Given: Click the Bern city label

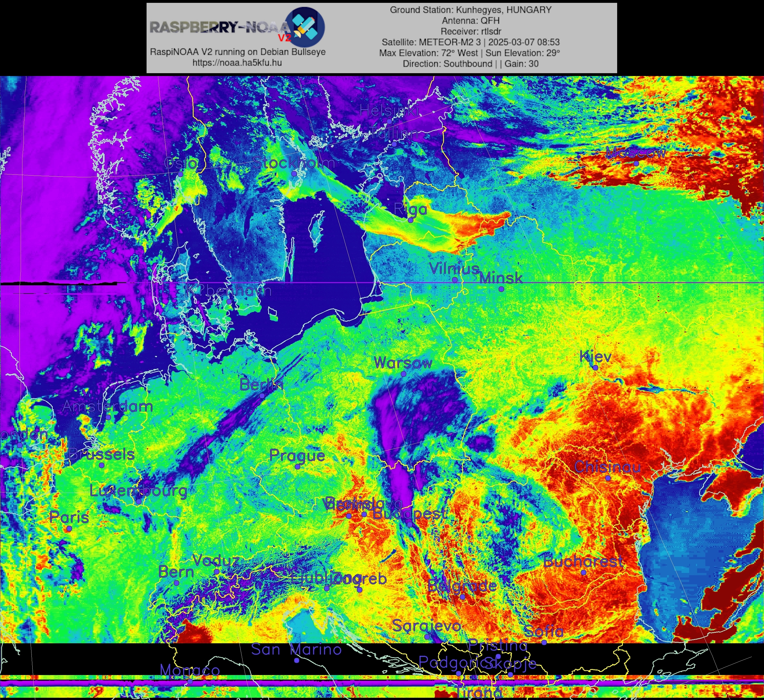Looking at the screenshot, I should pyautogui.click(x=176, y=572).
